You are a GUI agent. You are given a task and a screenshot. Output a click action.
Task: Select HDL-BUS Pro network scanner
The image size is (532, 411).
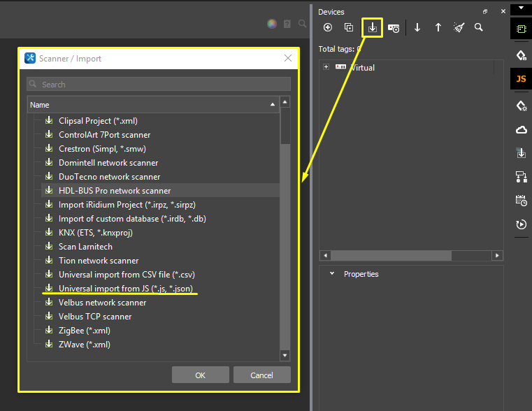115,191
